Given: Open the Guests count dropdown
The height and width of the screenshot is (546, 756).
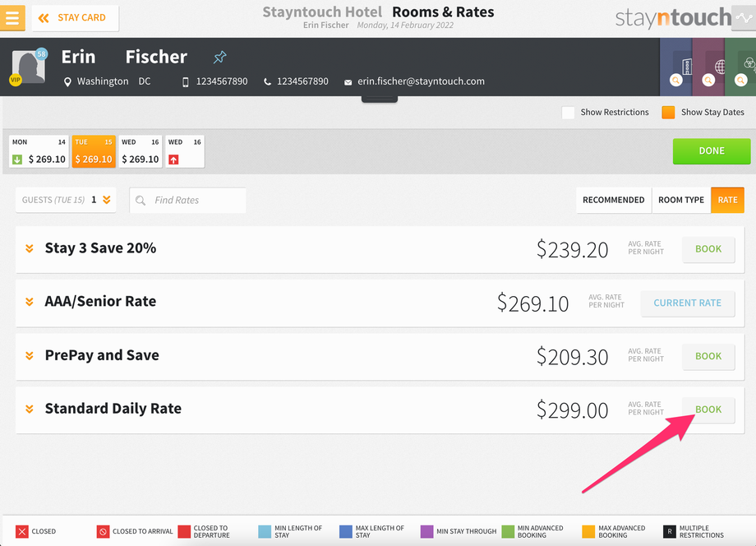Looking at the screenshot, I should click(x=66, y=200).
